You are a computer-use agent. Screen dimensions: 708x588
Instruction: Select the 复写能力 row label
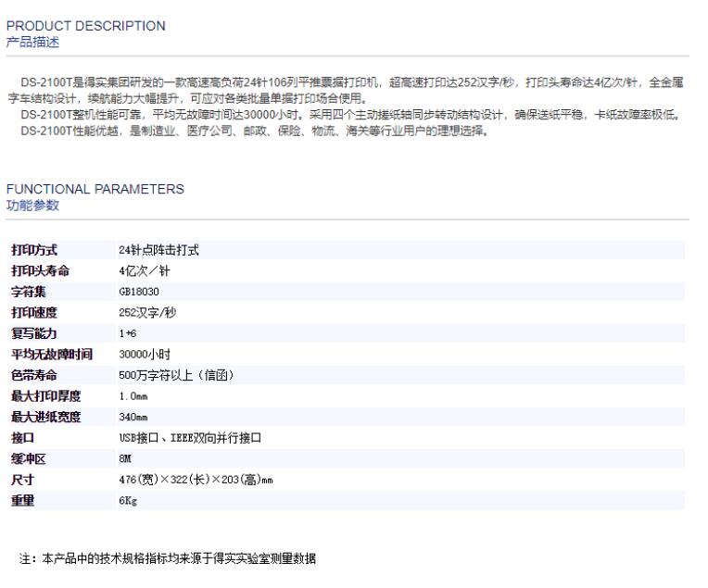[x=33, y=333]
